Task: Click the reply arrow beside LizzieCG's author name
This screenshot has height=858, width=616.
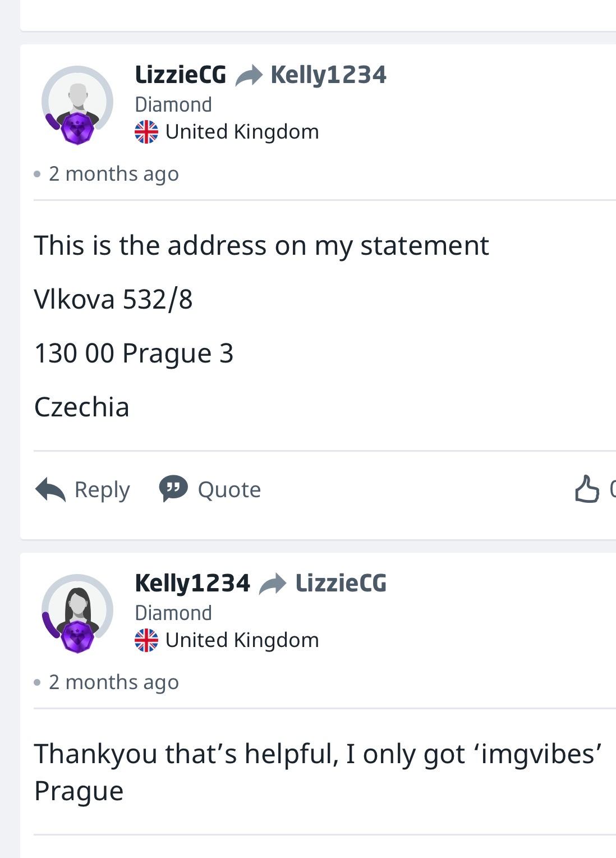Action: (x=249, y=75)
